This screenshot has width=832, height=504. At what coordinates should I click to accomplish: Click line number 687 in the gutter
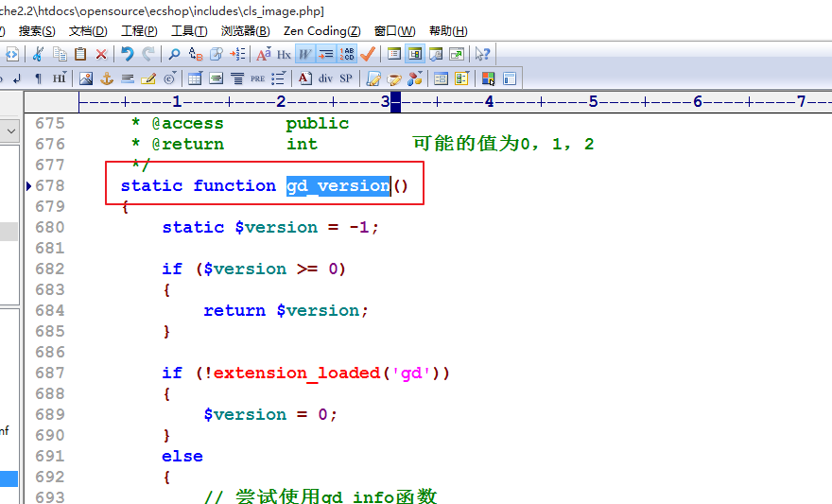click(49, 373)
